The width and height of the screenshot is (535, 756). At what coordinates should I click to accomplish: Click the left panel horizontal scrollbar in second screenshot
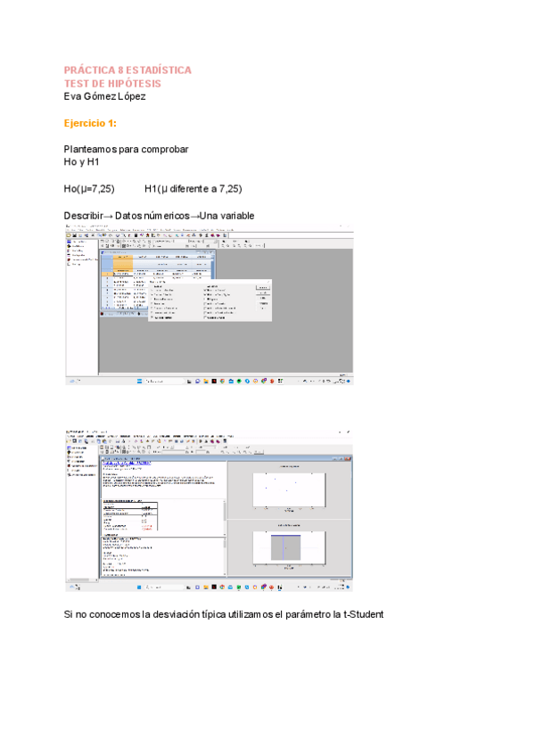[82, 579]
